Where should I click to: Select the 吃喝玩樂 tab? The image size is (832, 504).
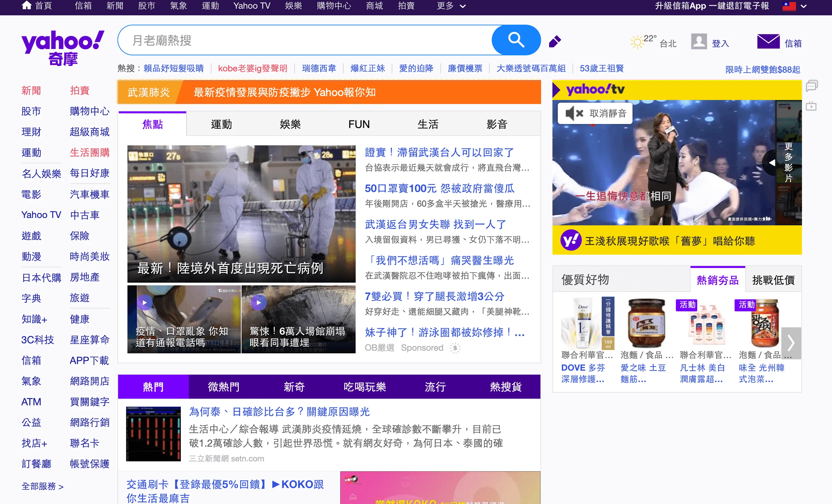tap(365, 387)
